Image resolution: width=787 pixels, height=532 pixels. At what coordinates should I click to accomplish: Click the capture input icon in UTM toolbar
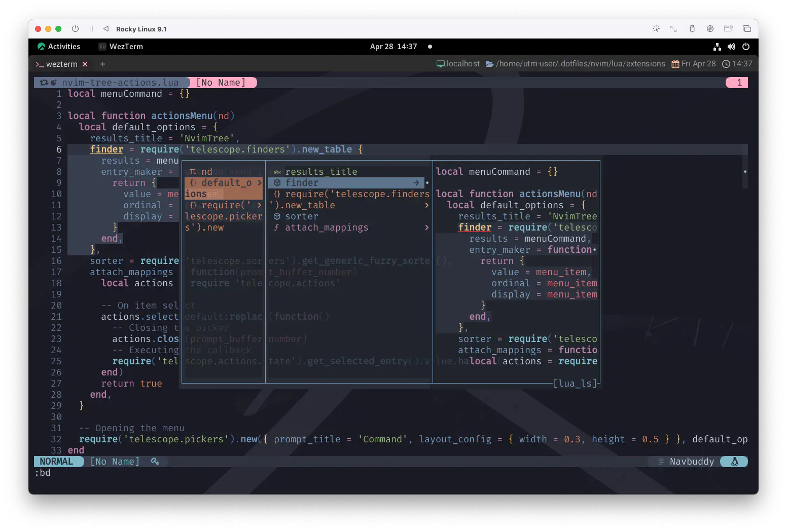[x=656, y=29]
